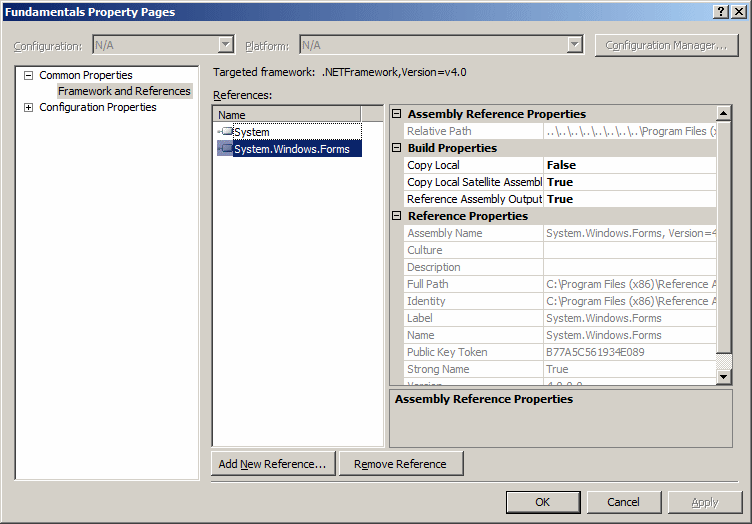
Task: Click the System reference icon
Action: [226, 131]
